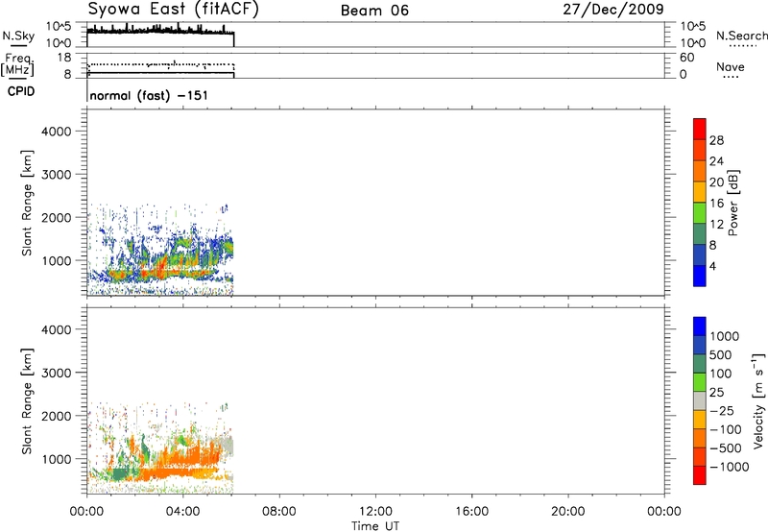Click the "25" velocity colorbar tick
This screenshot has width=768, height=532.
coord(716,392)
